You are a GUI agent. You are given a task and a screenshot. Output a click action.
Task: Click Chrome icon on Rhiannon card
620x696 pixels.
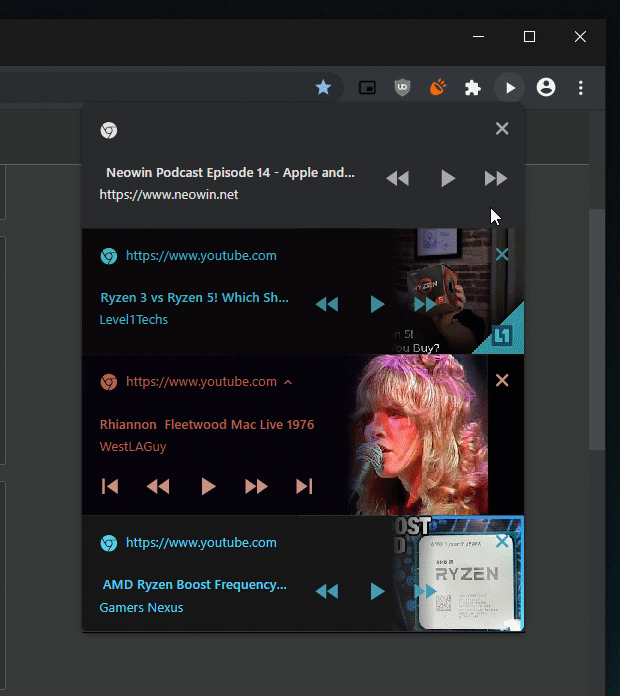[109, 382]
